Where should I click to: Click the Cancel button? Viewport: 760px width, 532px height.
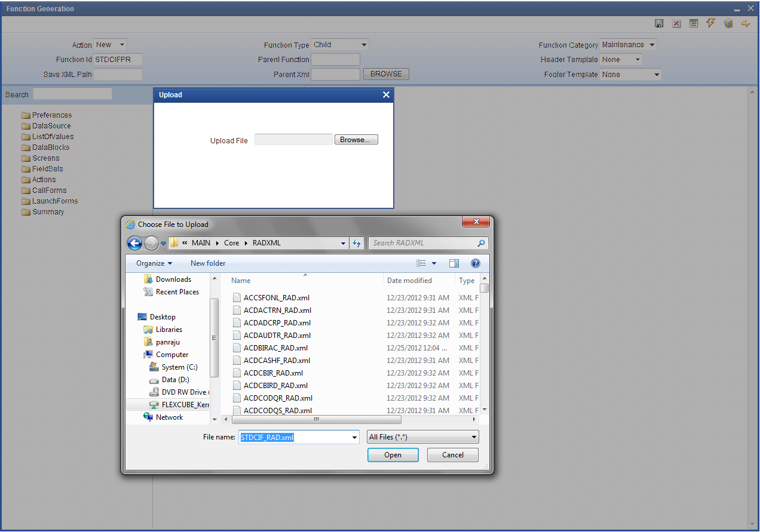pyautogui.click(x=453, y=455)
